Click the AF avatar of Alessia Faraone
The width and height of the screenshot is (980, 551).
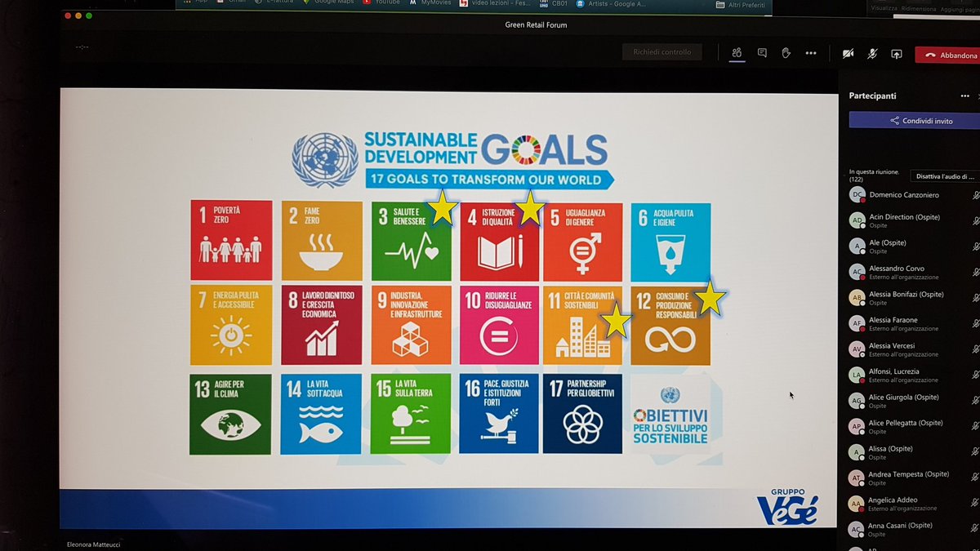[x=857, y=323]
